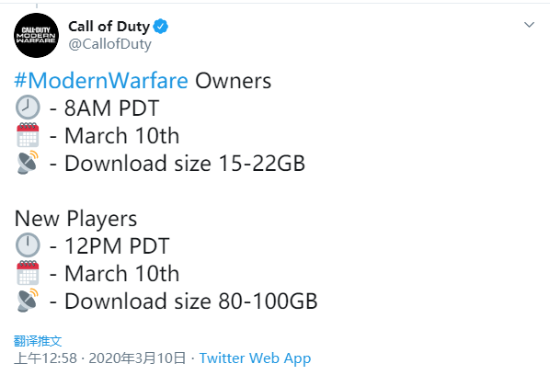Click the Download size 80-100GB text
The height and width of the screenshot is (375, 550).
191,301
